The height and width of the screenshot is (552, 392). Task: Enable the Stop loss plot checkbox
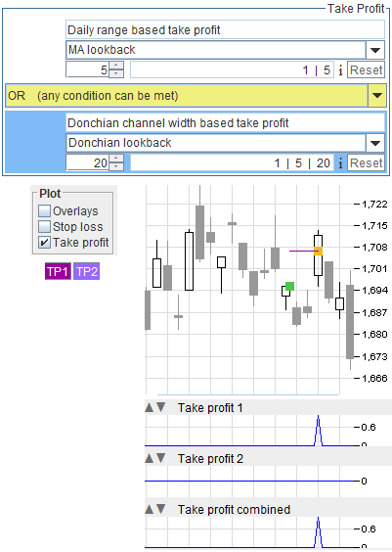[44, 227]
